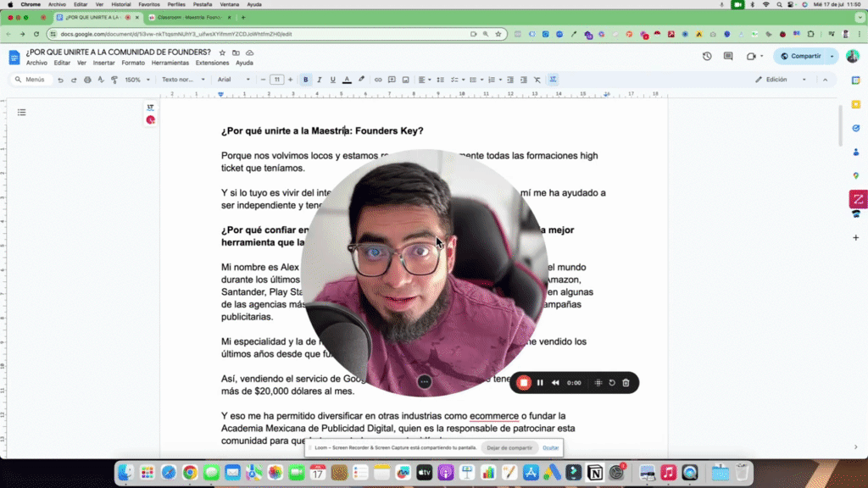Viewport: 868px width, 488px height.
Task: Run spelling and grammar check icon
Action: pos(101,80)
